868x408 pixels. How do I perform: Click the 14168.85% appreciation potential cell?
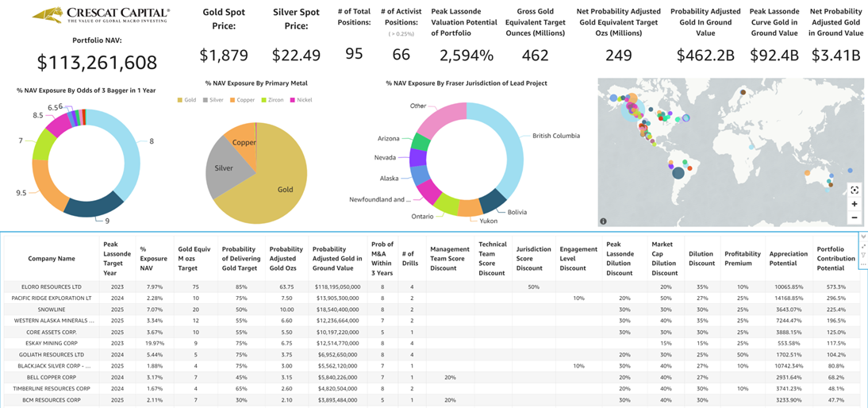789,298
